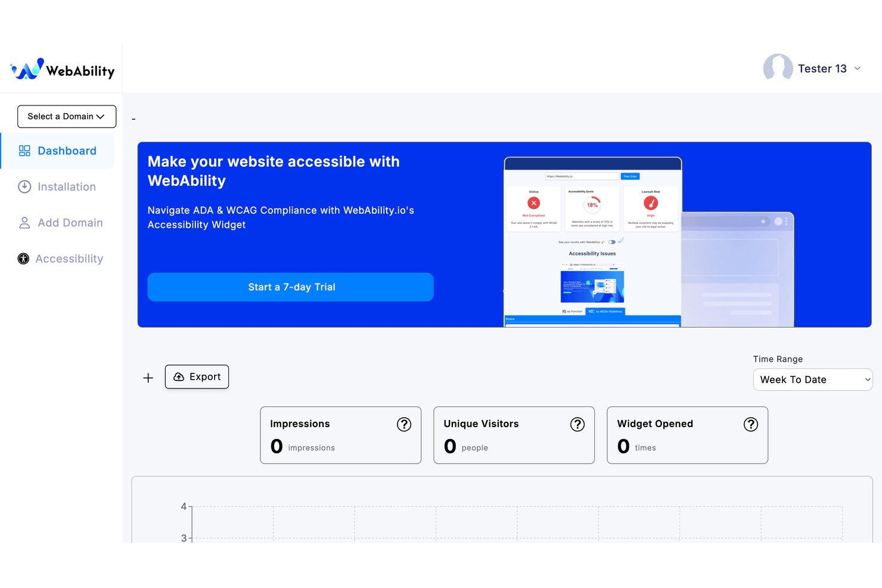
Task: Open the Add Domain menu item
Action: tap(61, 223)
